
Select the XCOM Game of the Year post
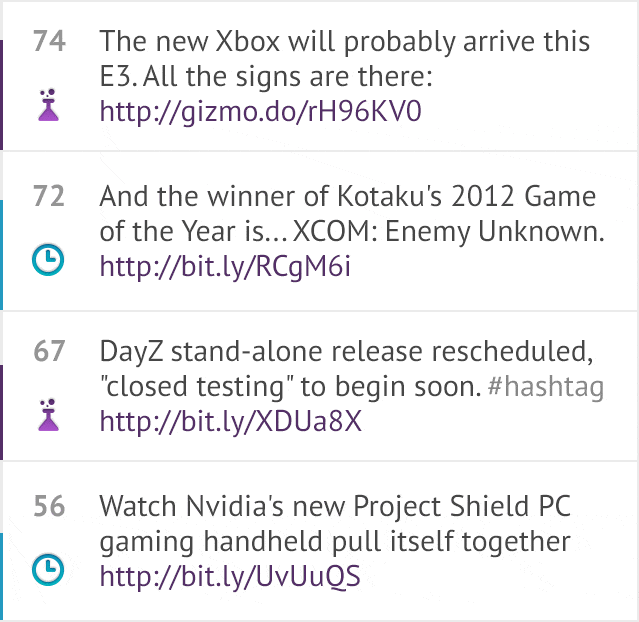tap(352, 214)
